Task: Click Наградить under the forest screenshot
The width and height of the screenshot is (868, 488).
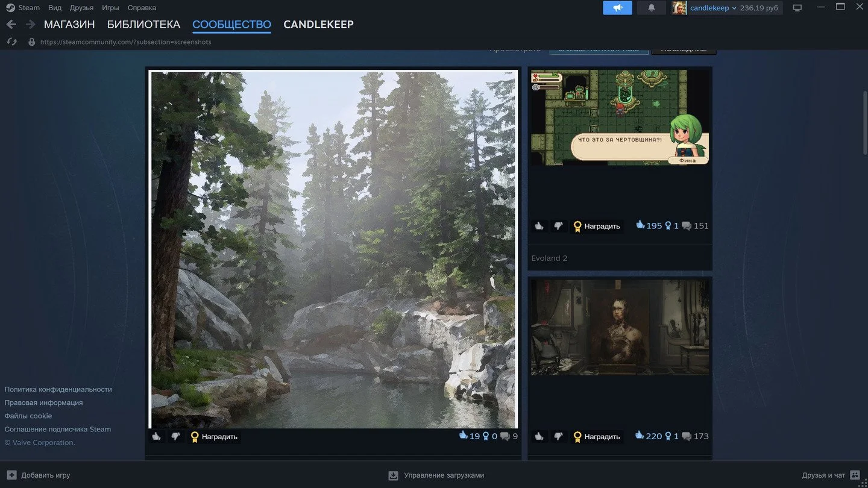Action: pos(214,437)
